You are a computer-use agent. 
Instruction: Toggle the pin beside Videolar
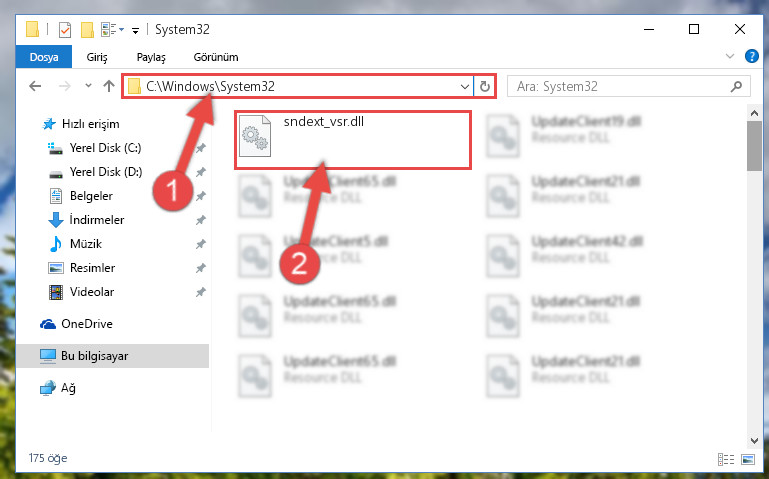click(201, 292)
